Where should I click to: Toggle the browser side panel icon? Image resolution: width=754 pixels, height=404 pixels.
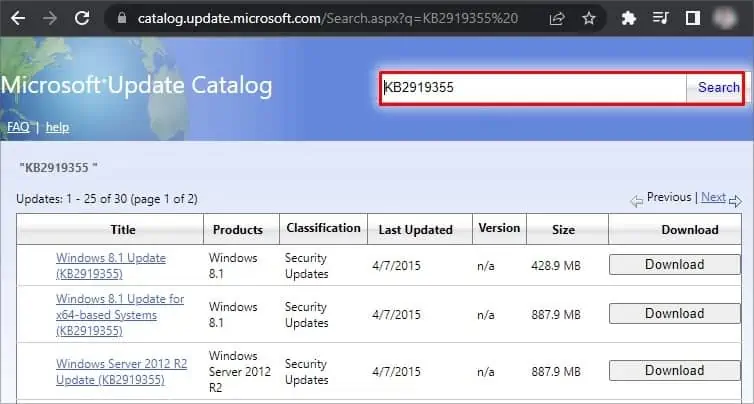692,18
